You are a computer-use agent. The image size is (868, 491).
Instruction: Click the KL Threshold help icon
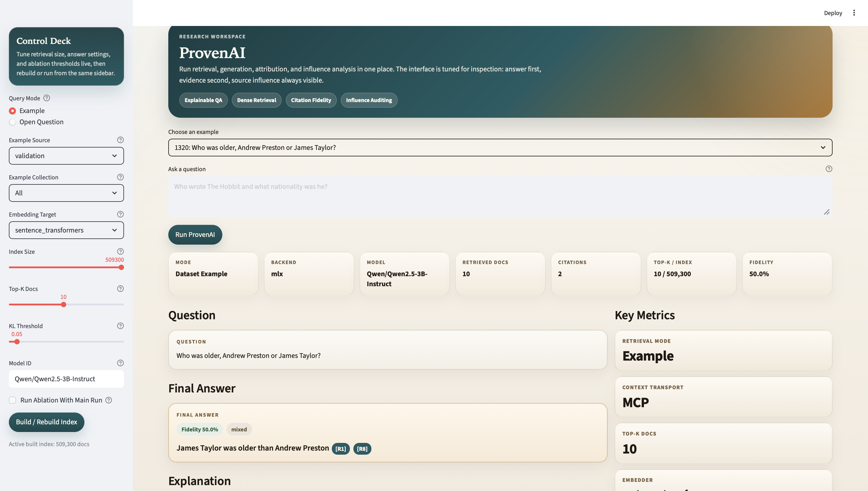click(120, 326)
